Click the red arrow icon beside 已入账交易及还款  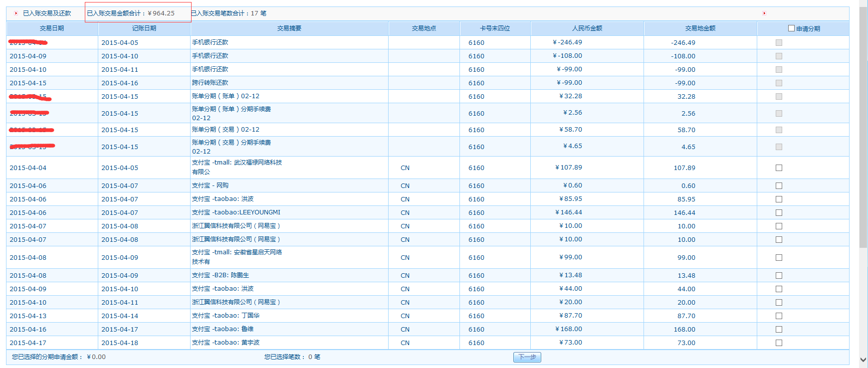coord(16,13)
